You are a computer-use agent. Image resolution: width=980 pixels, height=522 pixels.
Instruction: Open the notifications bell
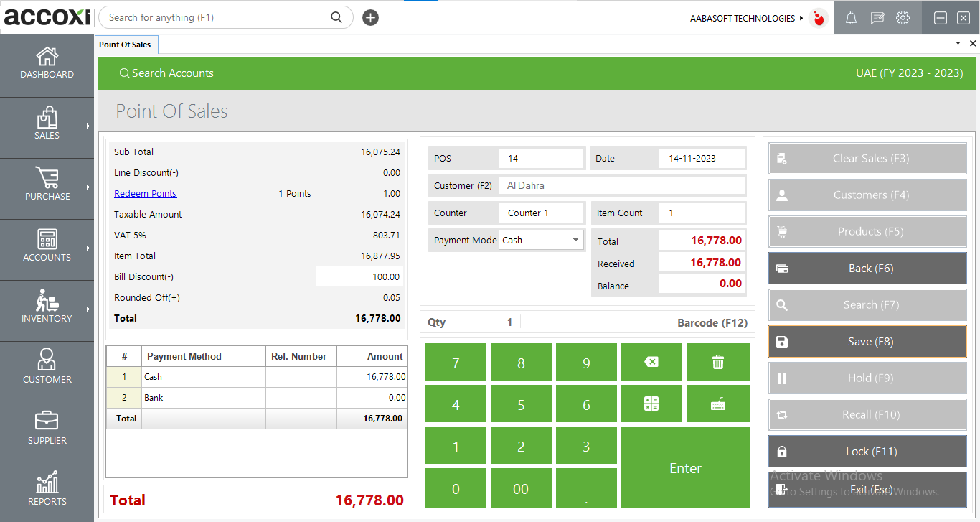851,17
